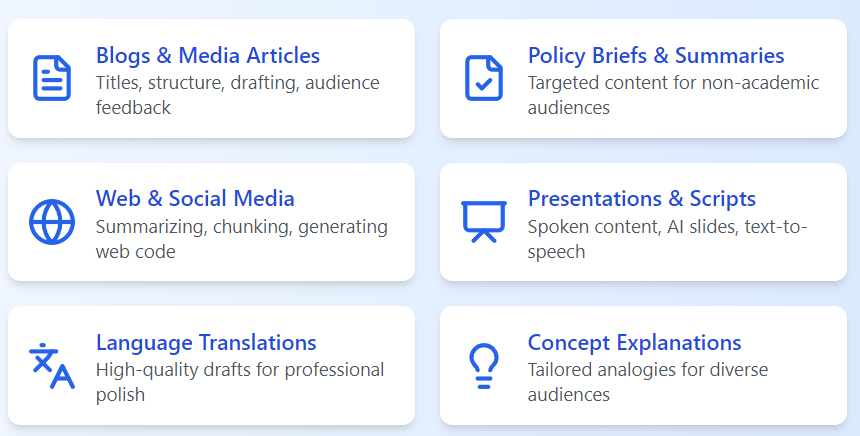860x436 pixels.
Task: Click the translation characters icon
Action: (x=52, y=365)
